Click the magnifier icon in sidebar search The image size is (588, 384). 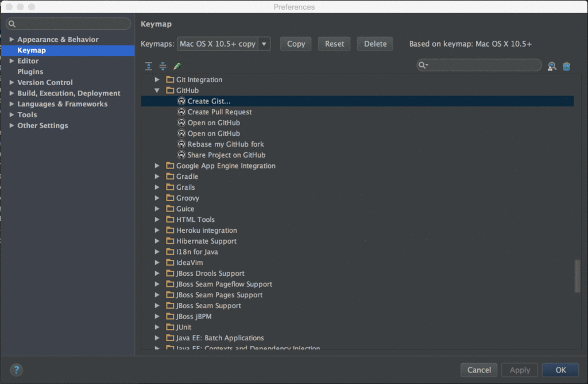click(12, 24)
